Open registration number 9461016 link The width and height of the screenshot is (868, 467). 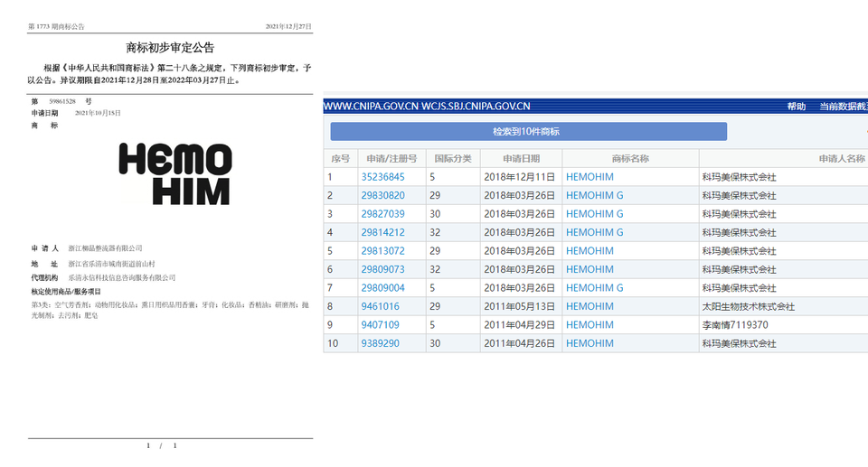pyautogui.click(x=380, y=306)
